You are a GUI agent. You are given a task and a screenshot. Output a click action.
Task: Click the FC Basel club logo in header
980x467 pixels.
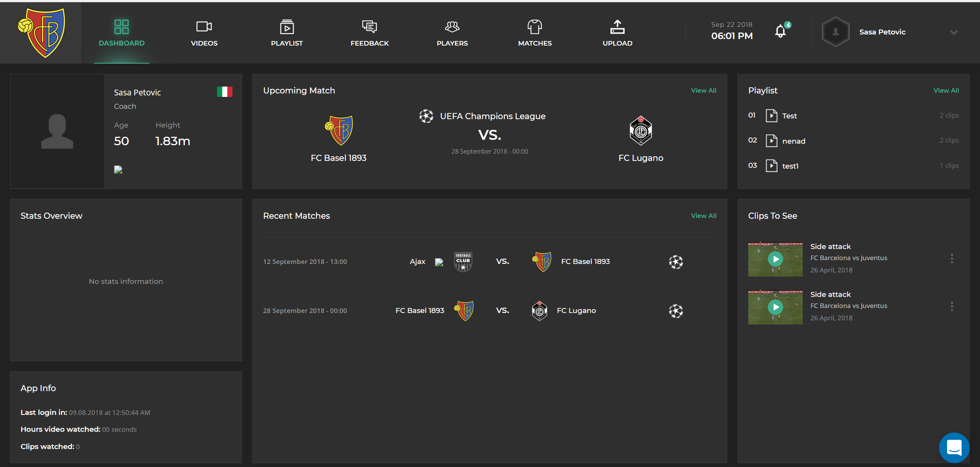coord(42,33)
